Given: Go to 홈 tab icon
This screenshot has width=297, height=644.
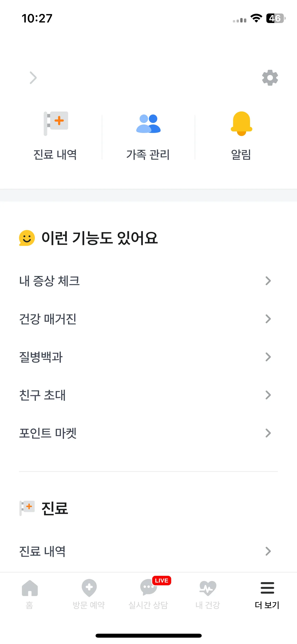Looking at the screenshot, I should click(30, 588).
